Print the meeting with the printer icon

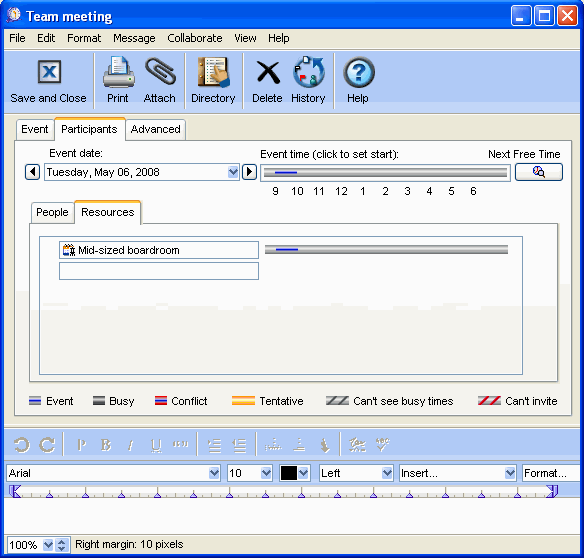[118, 72]
